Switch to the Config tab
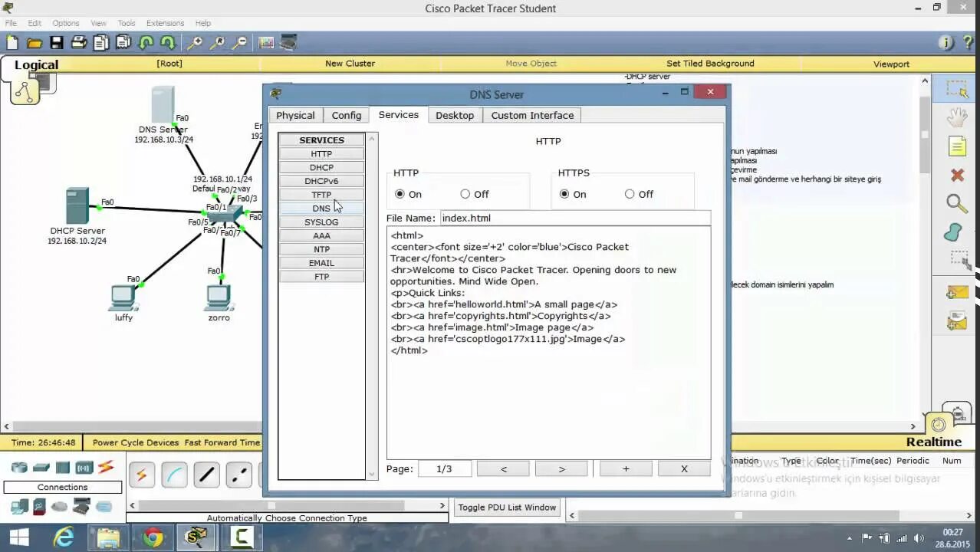Viewport: 980px width, 552px height. click(x=347, y=115)
